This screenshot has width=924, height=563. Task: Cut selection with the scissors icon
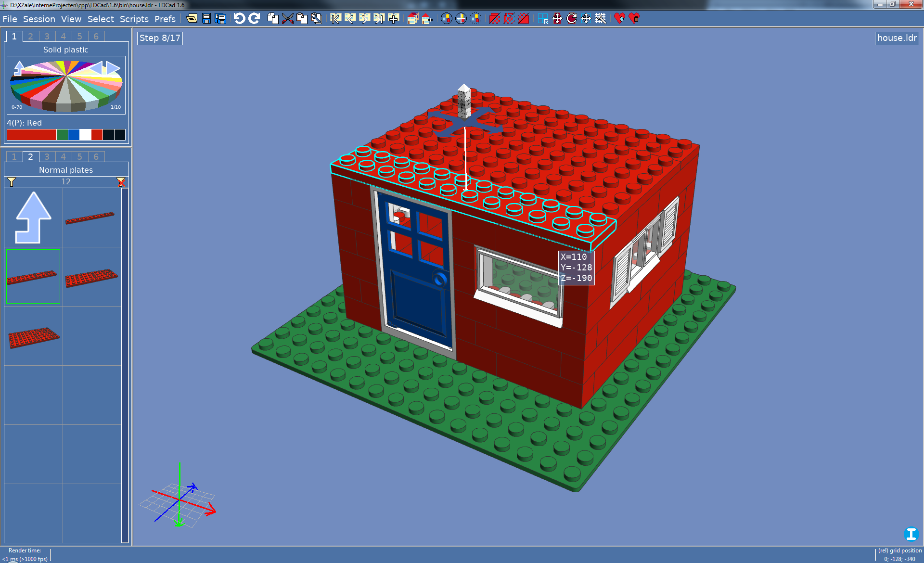[x=287, y=19]
